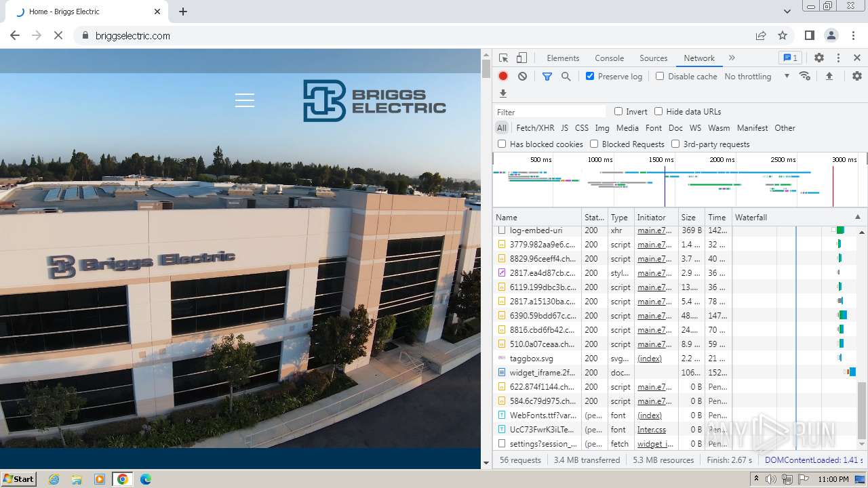
Task: Clear the network log
Action: click(x=522, y=77)
